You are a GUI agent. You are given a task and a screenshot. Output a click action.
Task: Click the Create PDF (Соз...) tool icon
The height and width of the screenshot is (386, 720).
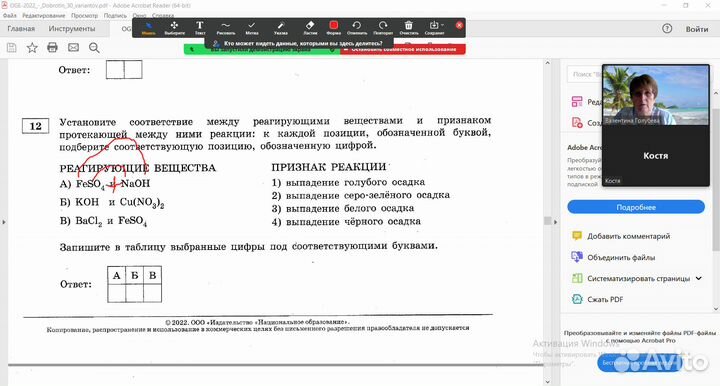(x=577, y=123)
